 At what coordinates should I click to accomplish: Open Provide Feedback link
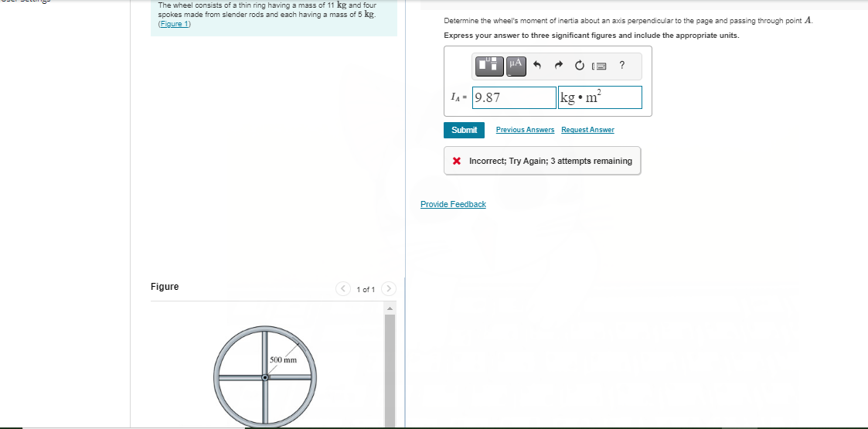453,204
